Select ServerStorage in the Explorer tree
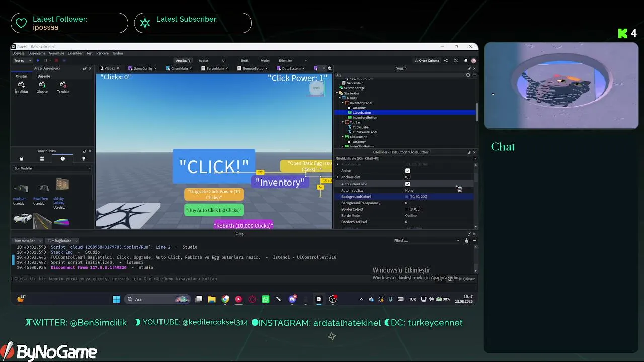Viewport: 644px width, 362px height. pos(354,88)
